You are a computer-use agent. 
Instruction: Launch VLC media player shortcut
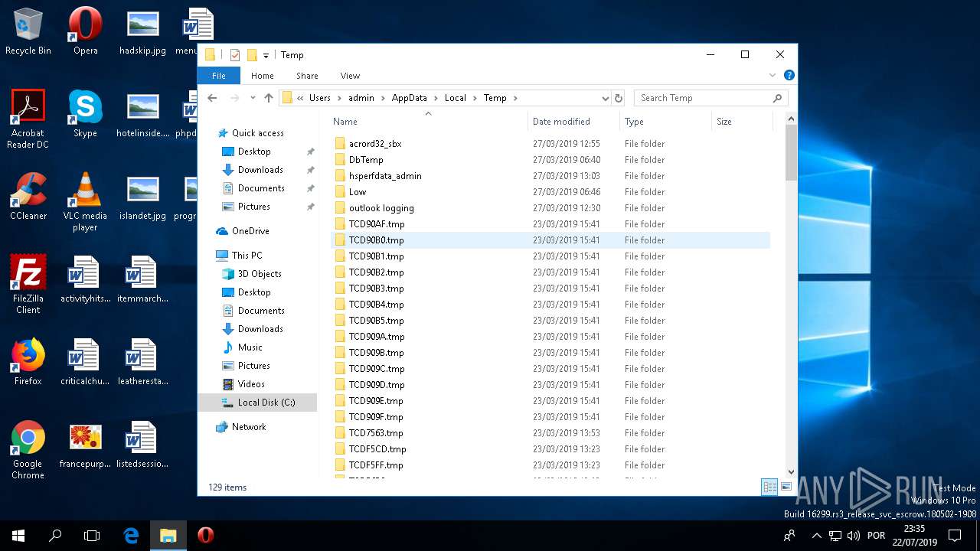(85, 202)
